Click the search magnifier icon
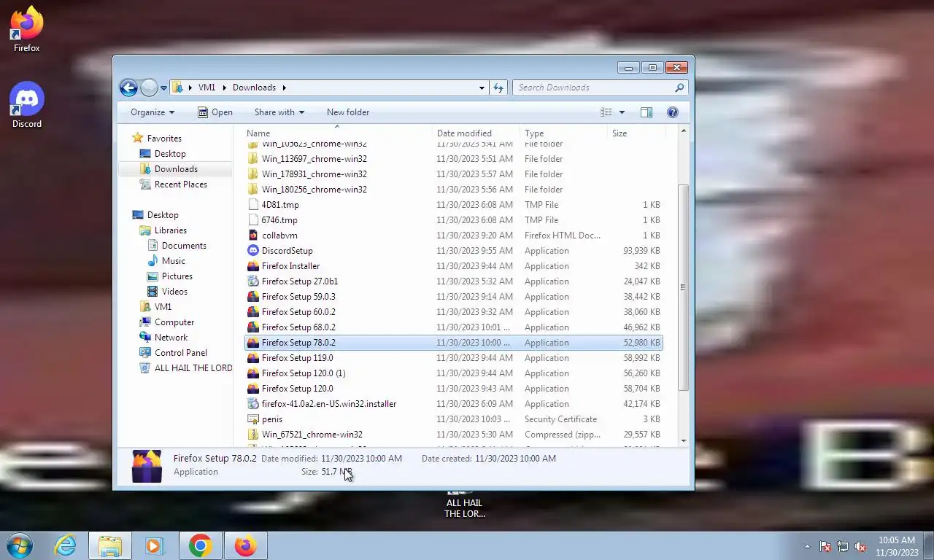The image size is (934, 560). point(680,87)
